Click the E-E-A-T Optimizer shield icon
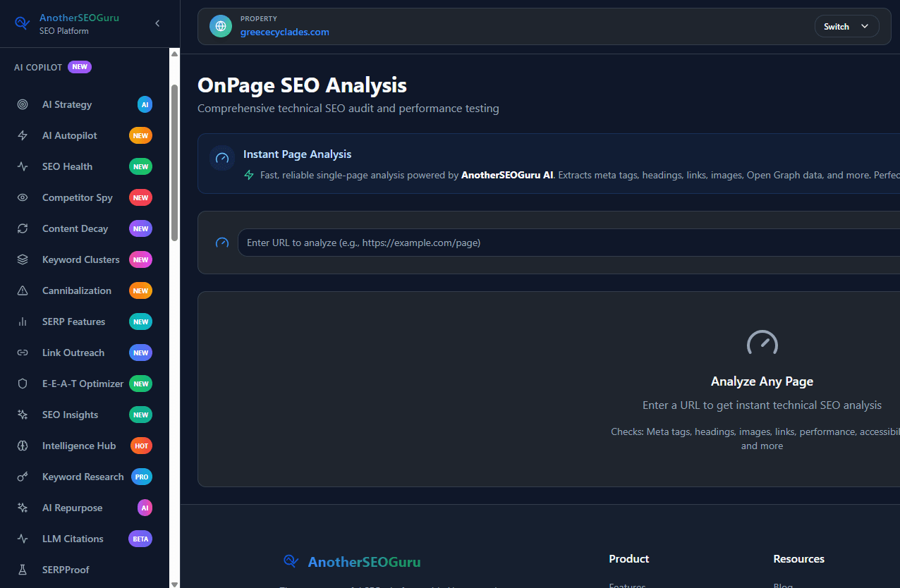 point(23,384)
